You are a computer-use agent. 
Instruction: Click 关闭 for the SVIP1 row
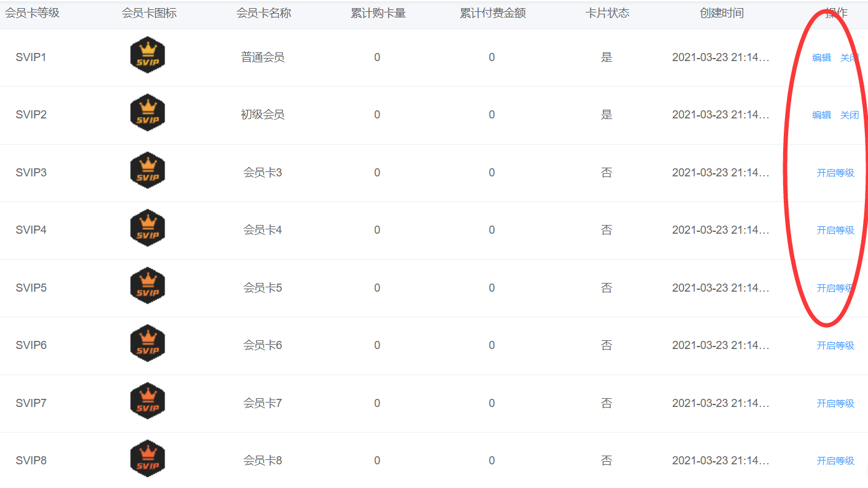(x=849, y=57)
